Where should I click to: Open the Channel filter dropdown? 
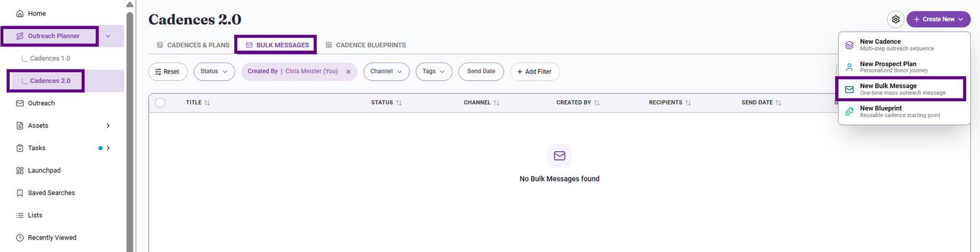(x=386, y=72)
